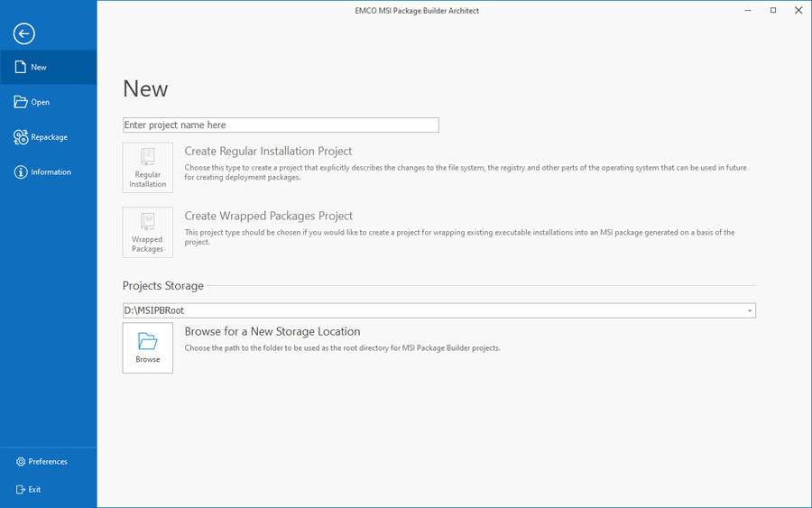Viewport: 812px width, 508px height.
Task: Close the MSI Package Builder window
Action: (798, 10)
